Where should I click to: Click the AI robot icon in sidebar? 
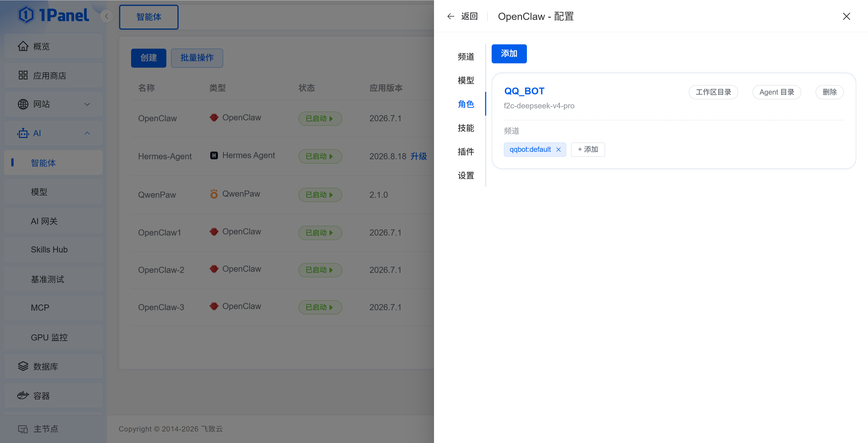23,133
